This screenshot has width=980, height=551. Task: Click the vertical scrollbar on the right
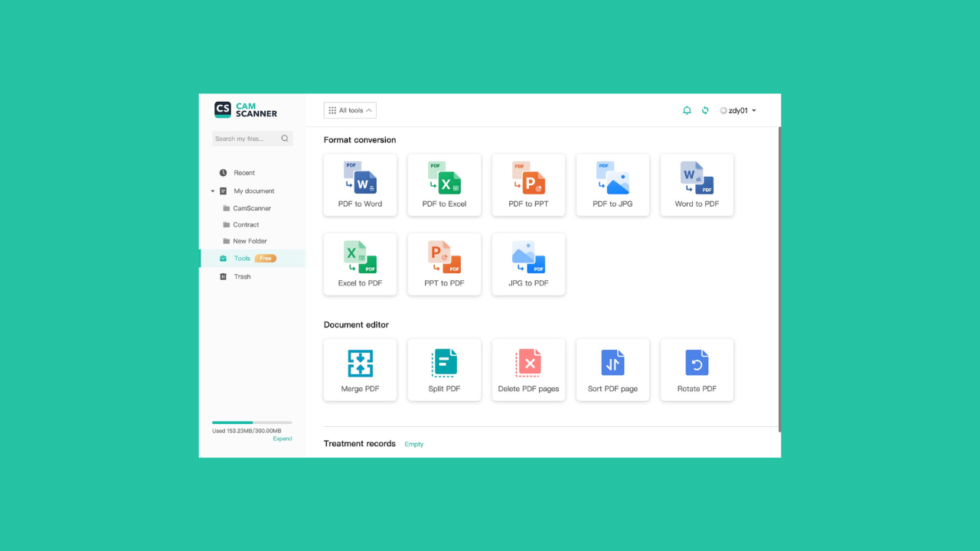[779, 279]
